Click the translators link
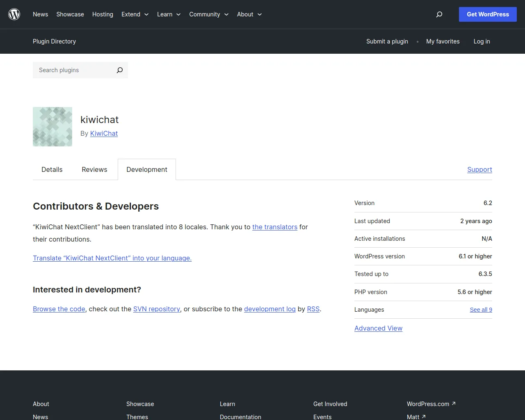 point(275,227)
